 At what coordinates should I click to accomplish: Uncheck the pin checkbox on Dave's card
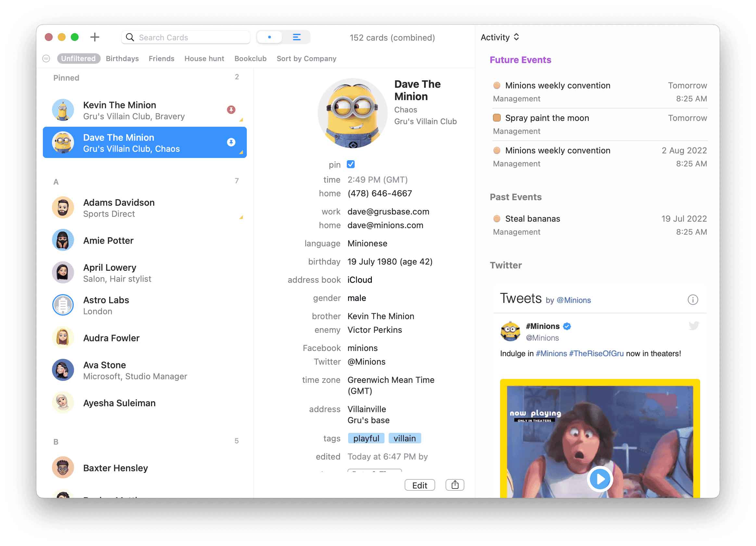pyautogui.click(x=351, y=164)
